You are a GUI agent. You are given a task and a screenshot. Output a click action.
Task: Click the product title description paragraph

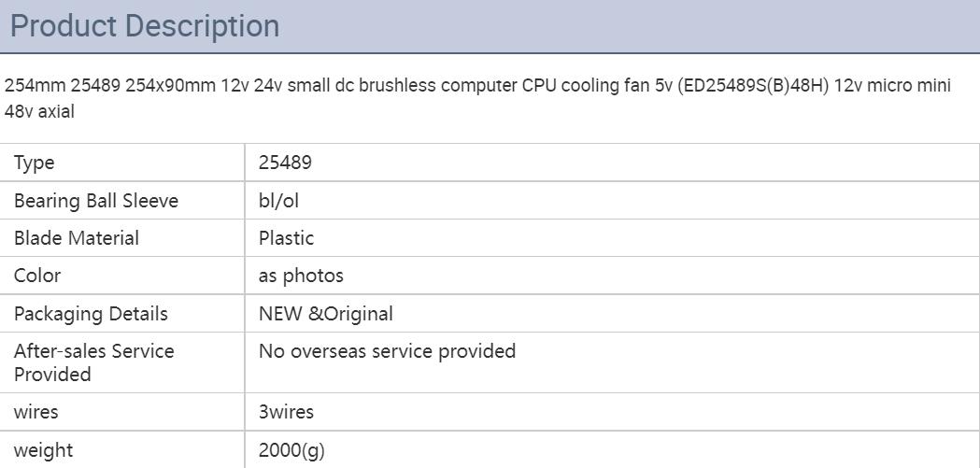[478, 98]
